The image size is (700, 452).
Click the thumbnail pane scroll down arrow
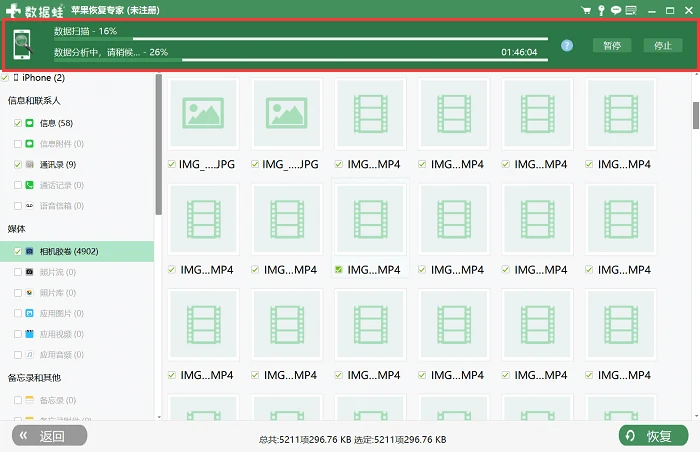point(696,416)
